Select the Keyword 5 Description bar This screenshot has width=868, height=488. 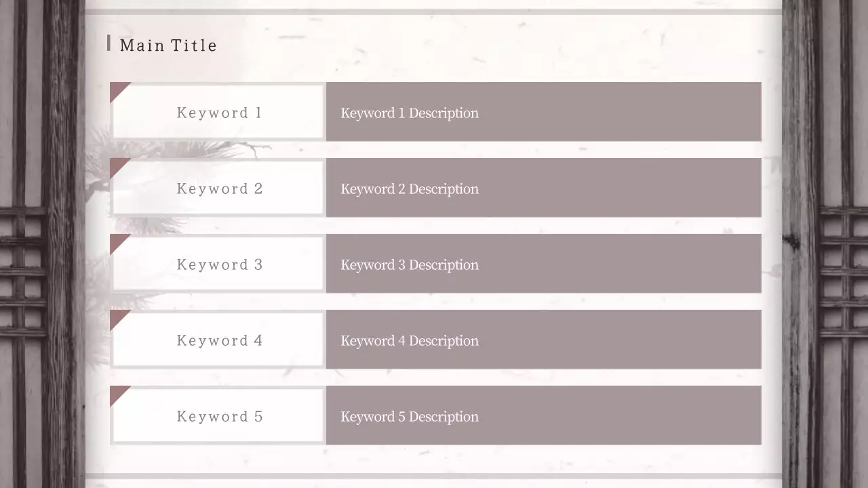pos(543,415)
